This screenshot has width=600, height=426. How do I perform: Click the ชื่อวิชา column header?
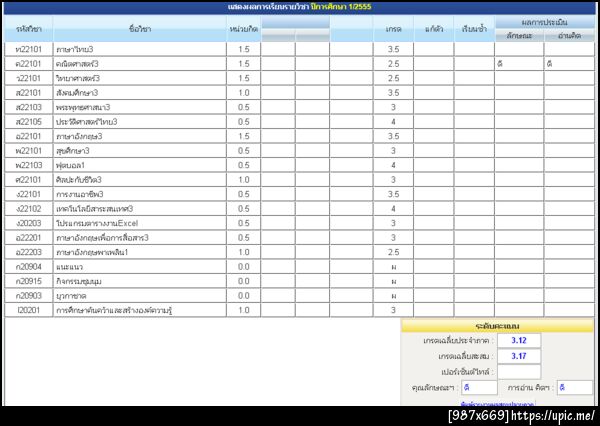click(x=140, y=29)
